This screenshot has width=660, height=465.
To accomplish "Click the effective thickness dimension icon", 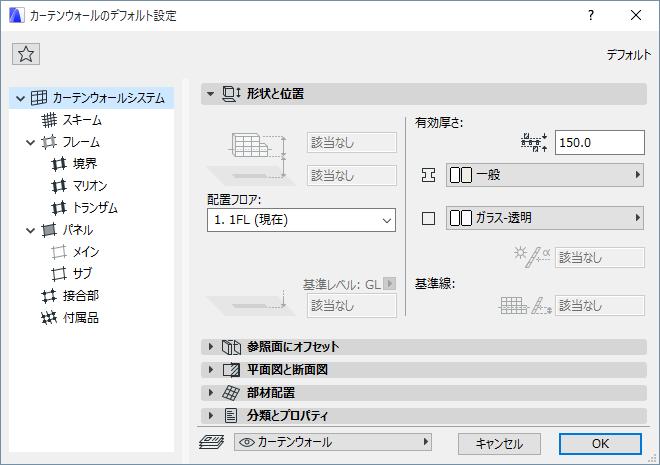I will point(534,142).
